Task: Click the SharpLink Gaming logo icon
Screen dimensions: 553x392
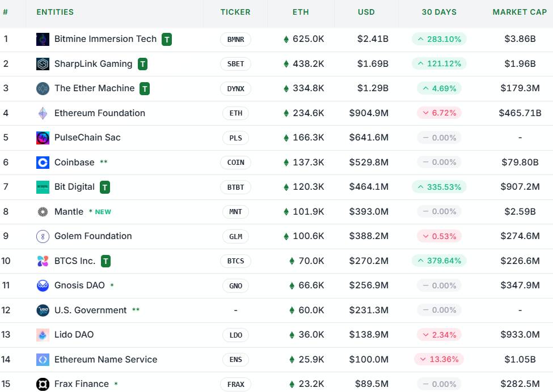Action: 43,64
